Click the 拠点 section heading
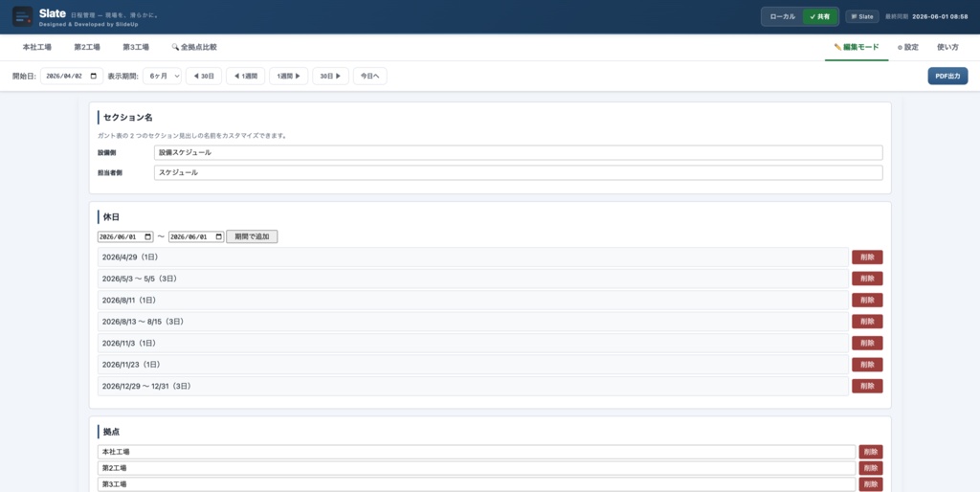 (111, 432)
